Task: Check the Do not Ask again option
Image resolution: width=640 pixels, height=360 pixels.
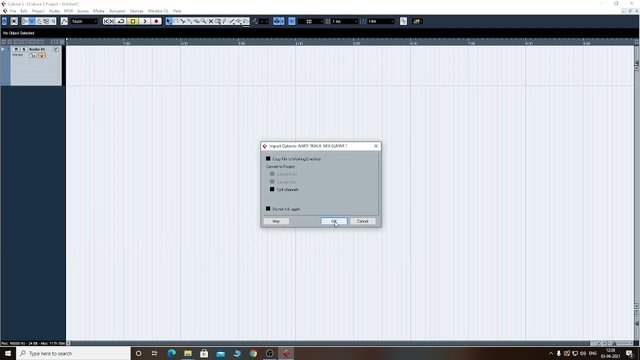Action: coord(268,209)
